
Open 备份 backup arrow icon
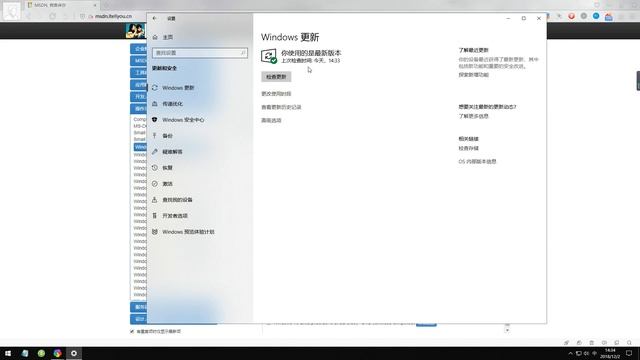(155, 136)
